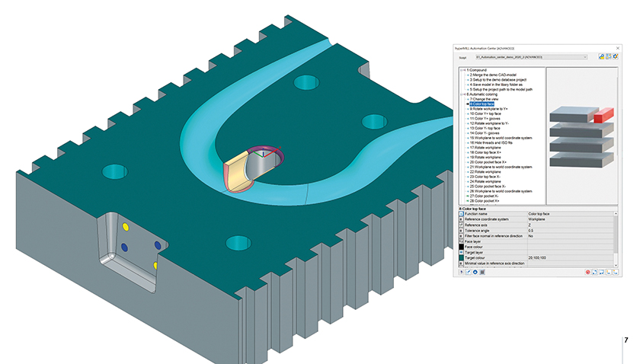This screenshot has width=640, height=364.
Task: Collapse the '6 Automatic coloring' tree node
Action: coord(462,94)
